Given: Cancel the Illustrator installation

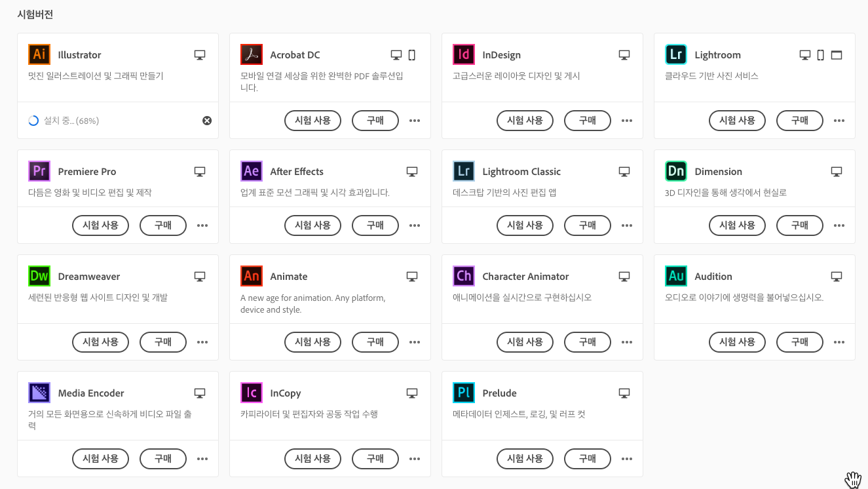Looking at the screenshot, I should [x=207, y=121].
